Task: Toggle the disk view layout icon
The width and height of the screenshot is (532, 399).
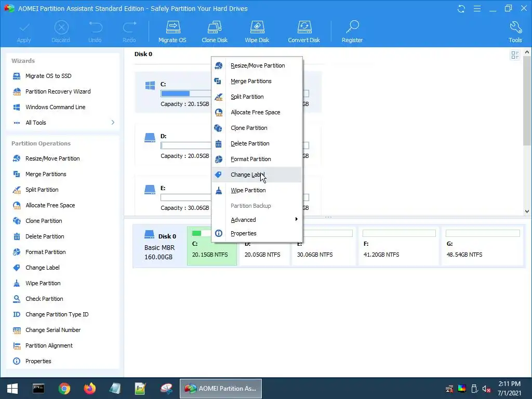Action: [x=515, y=55]
